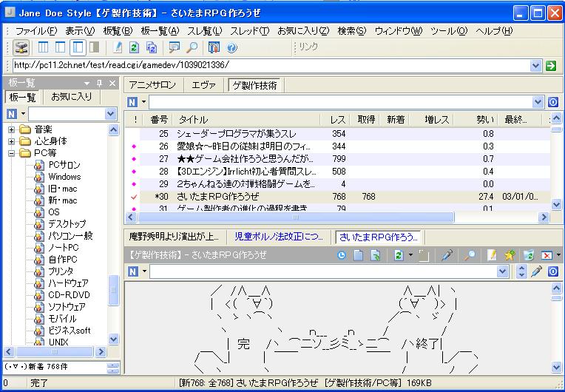This screenshot has width=565, height=392.
Task: Open the thread find window icon
Action: [175, 47]
